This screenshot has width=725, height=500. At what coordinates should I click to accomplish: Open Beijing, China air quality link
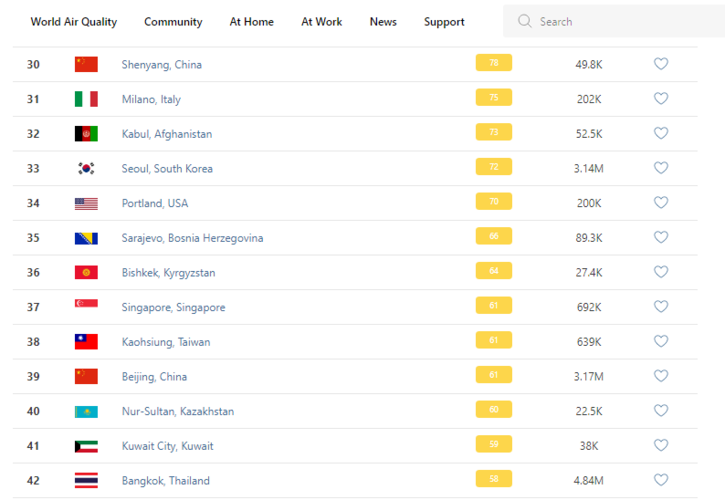pyautogui.click(x=154, y=377)
